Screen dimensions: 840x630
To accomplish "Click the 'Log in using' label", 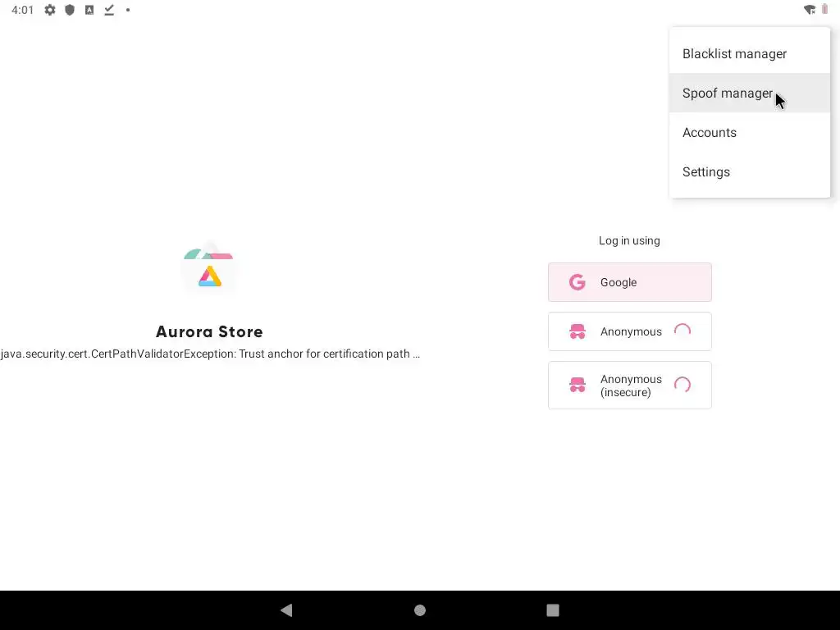I will [629, 240].
